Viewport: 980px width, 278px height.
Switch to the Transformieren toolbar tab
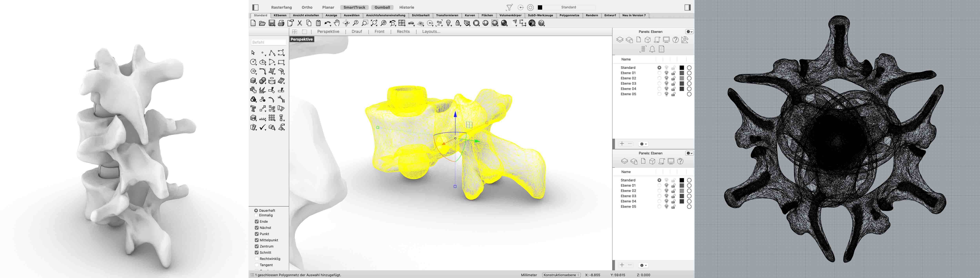pos(447,16)
